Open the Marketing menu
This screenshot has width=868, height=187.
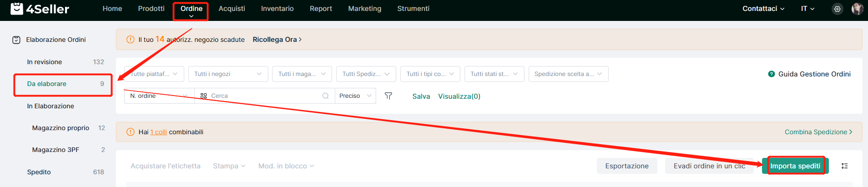click(x=364, y=9)
